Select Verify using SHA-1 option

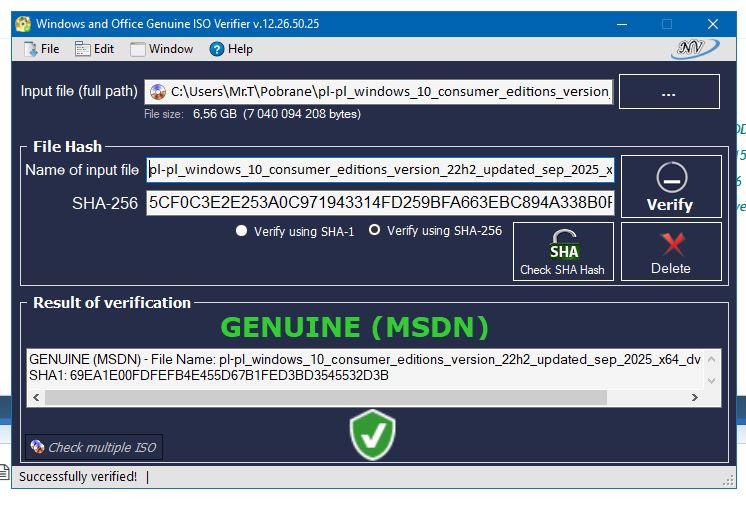(x=295, y=232)
